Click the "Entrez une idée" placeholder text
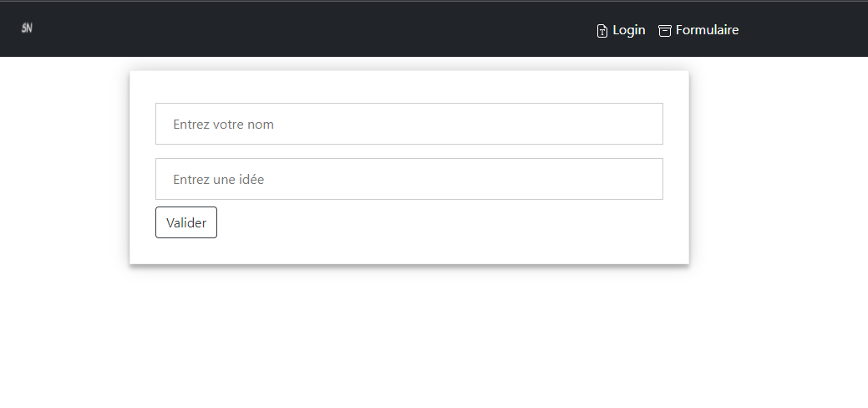 (x=218, y=180)
